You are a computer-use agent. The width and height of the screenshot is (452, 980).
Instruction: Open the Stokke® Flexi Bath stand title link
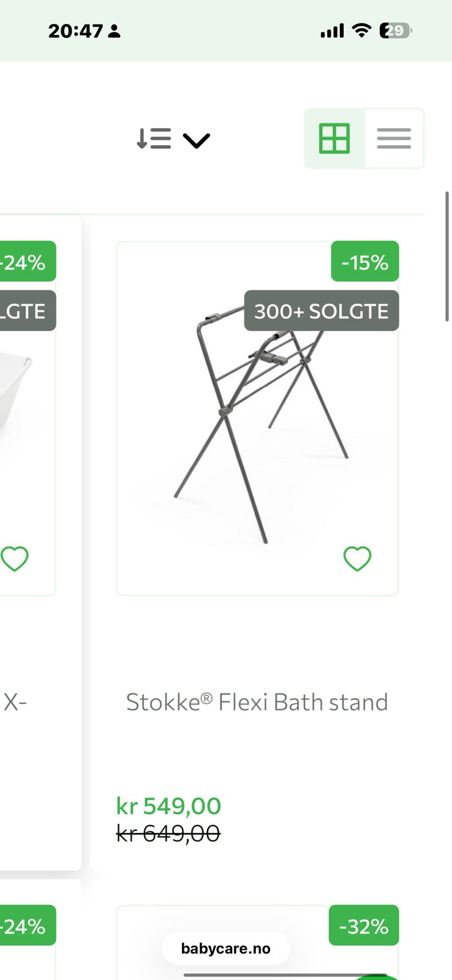[257, 702]
